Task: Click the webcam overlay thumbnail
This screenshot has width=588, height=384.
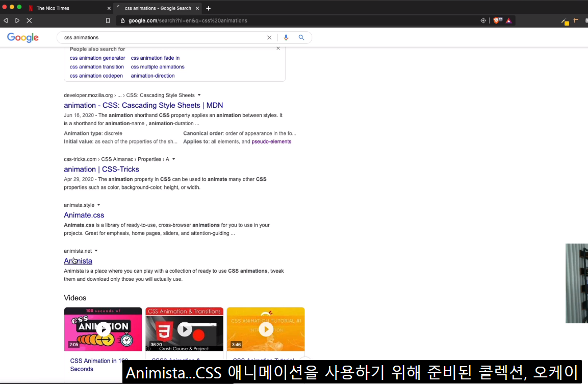Action: pyautogui.click(x=577, y=283)
